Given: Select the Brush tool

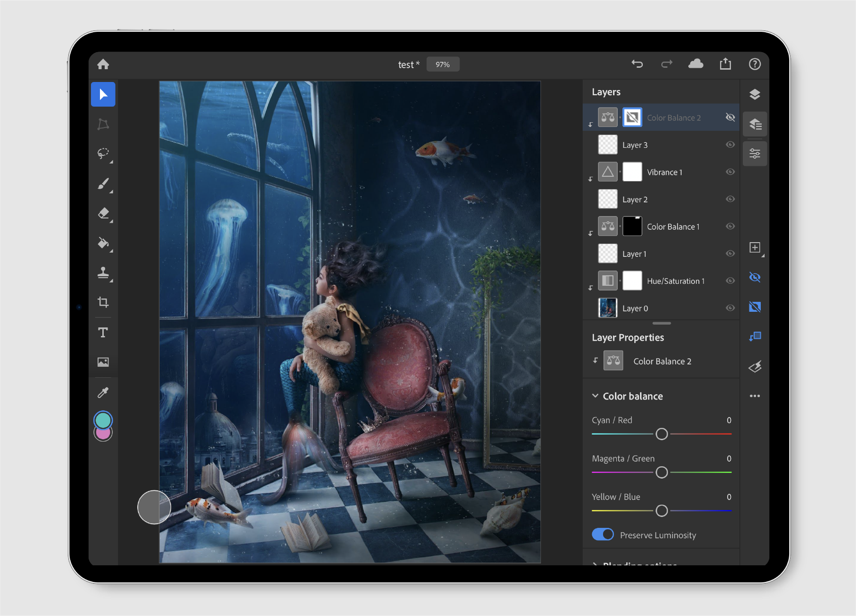Looking at the screenshot, I should pos(103,184).
